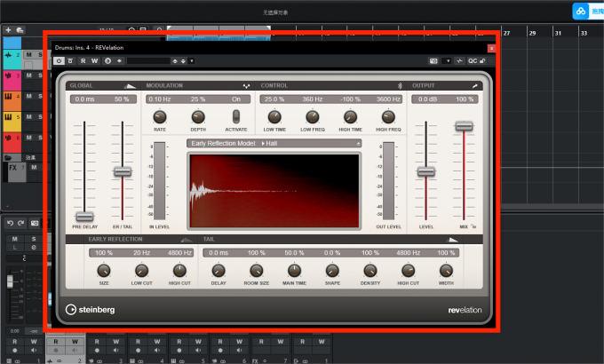Click the QC quick controls button
Screen dimensions: 604x364
(473, 61)
